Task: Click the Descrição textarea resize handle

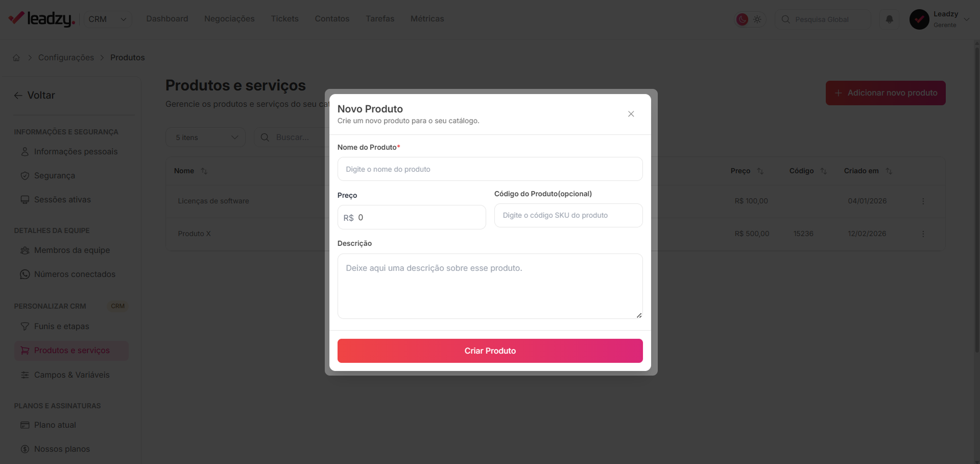Action: tap(639, 315)
